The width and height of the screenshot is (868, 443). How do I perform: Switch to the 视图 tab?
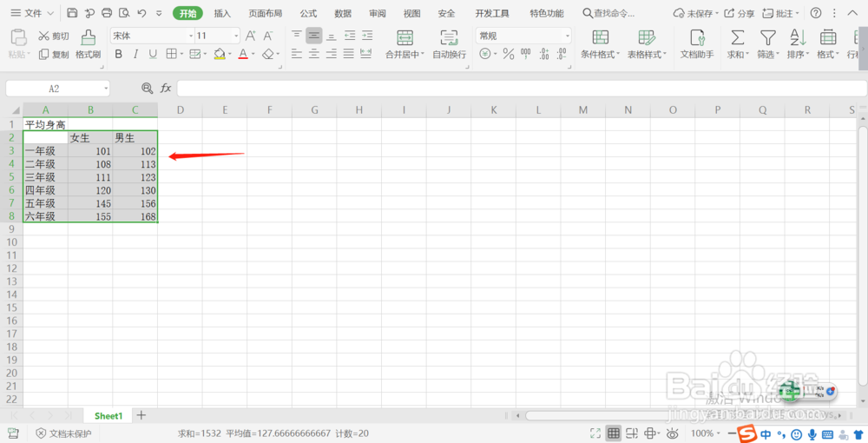pos(411,13)
